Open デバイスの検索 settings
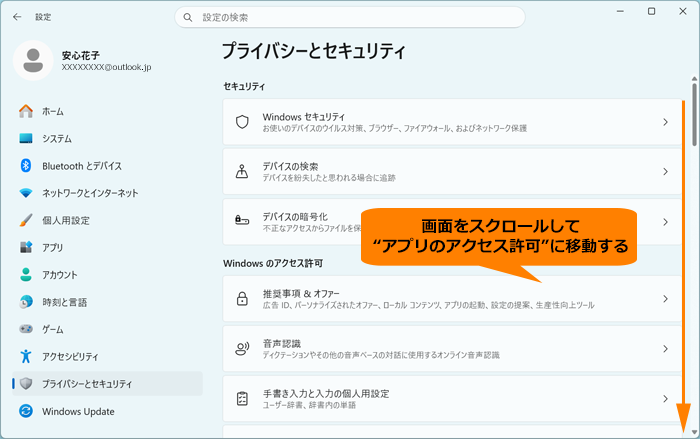The width and height of the screenshot is (700, 439). coord(452,171)
